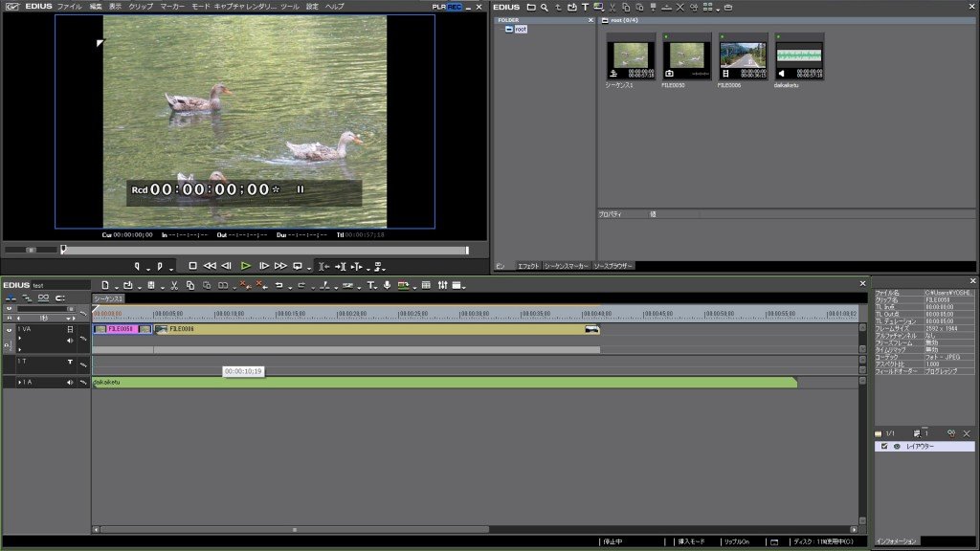Open the Set In point dropdown arrow

coord(148,269)
